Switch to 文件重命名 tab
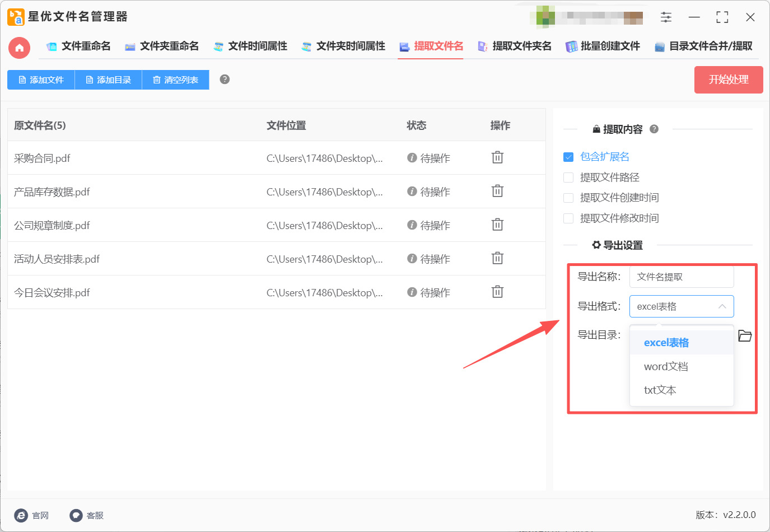 point(78,46)
